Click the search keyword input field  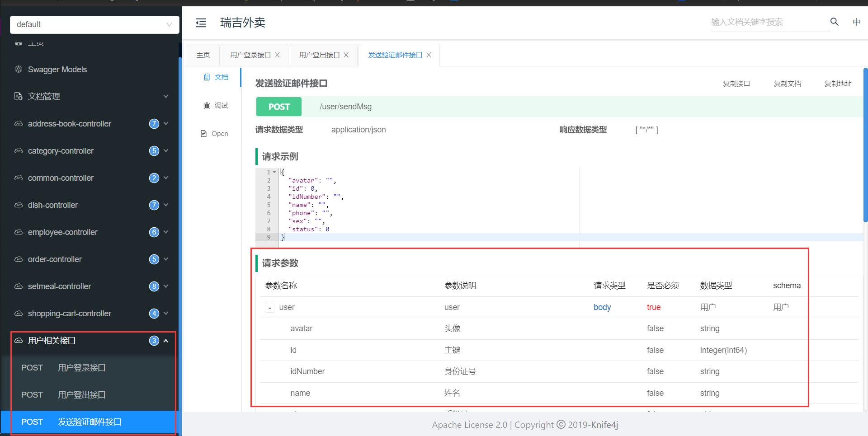[770, 22]
